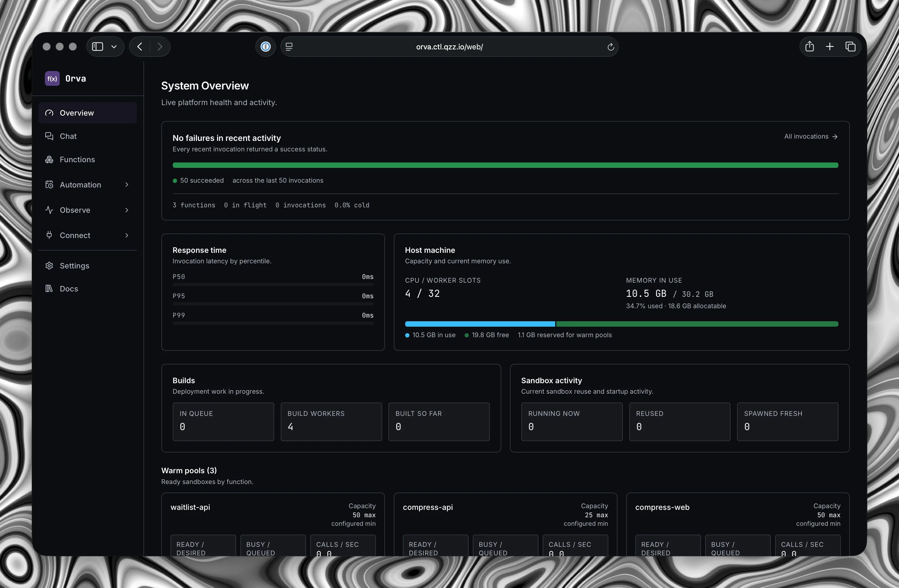899x588 pixels.
Task: Click the '0.0% cold' stat text
Action: click(x=352, y=205)
